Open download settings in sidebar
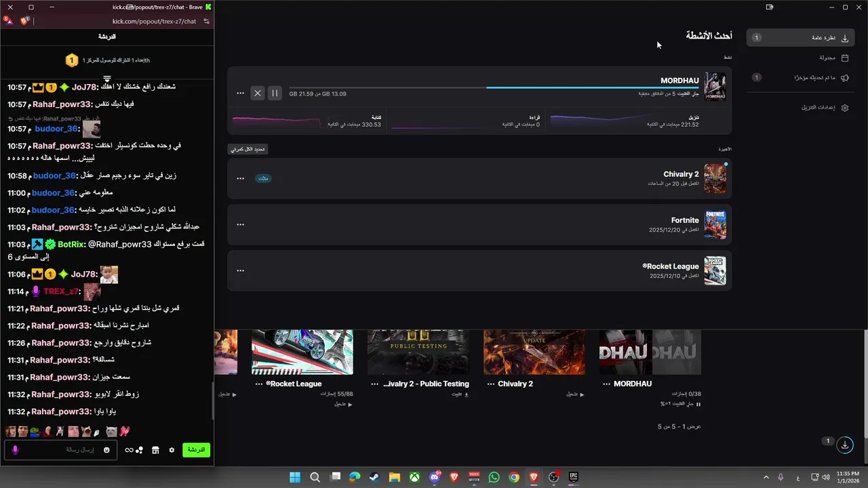This screenshot has height=488, width=868. [x=800, y=107]
